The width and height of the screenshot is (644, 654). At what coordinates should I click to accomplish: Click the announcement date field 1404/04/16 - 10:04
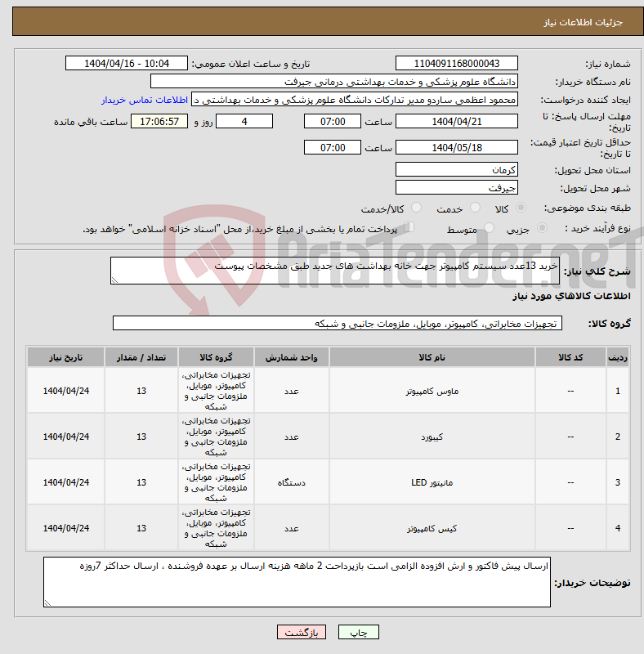[x=127, y=64]
